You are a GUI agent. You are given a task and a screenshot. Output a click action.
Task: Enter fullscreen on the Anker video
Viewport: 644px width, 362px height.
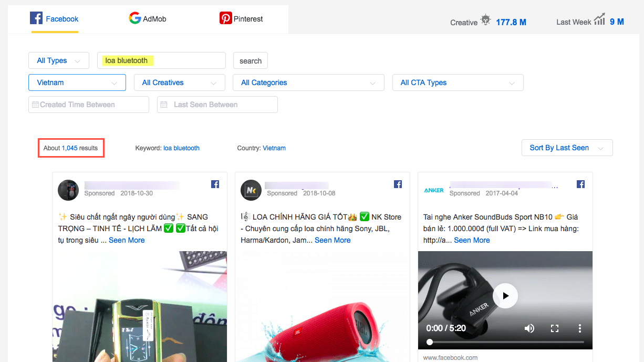tap(554, 328)
